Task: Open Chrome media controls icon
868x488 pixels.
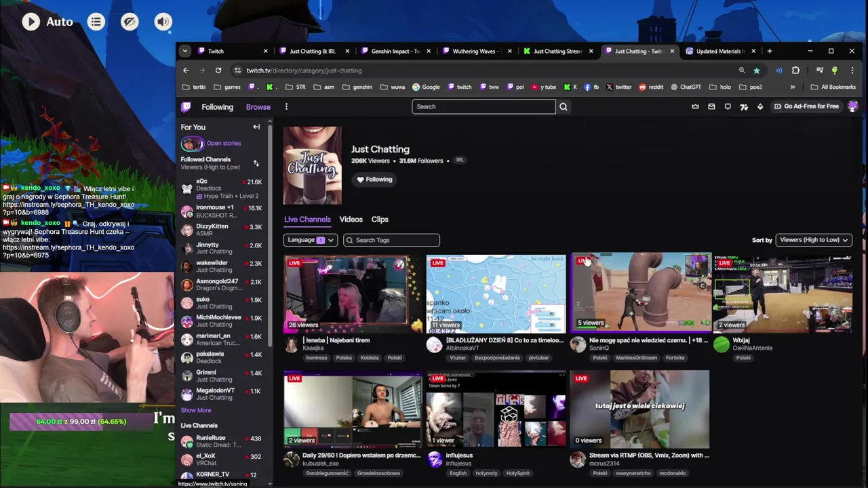Action: [820, 70]
